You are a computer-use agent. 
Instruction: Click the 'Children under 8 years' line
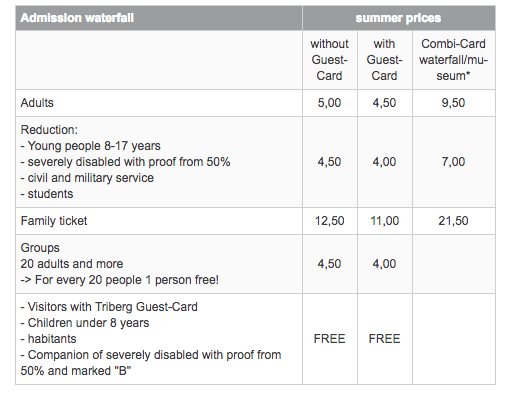(x=85, y=323)
